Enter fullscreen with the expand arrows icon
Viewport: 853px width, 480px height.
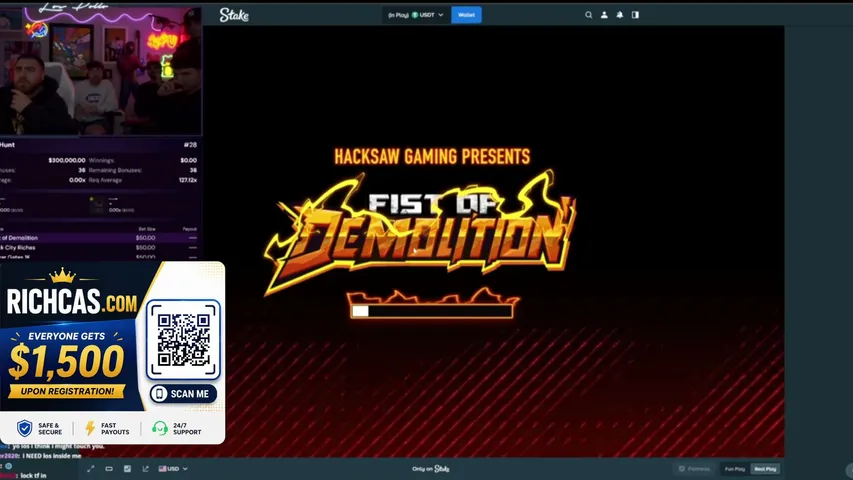(x=91, y=469)
